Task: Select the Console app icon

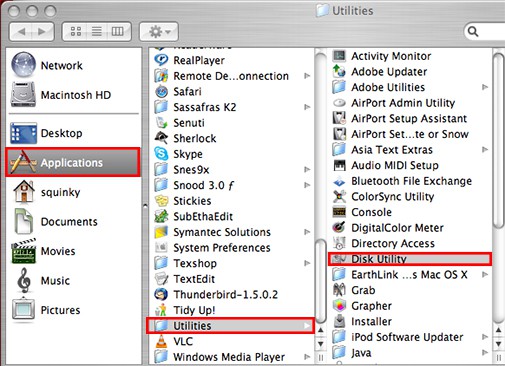Action: pos(339,212)
